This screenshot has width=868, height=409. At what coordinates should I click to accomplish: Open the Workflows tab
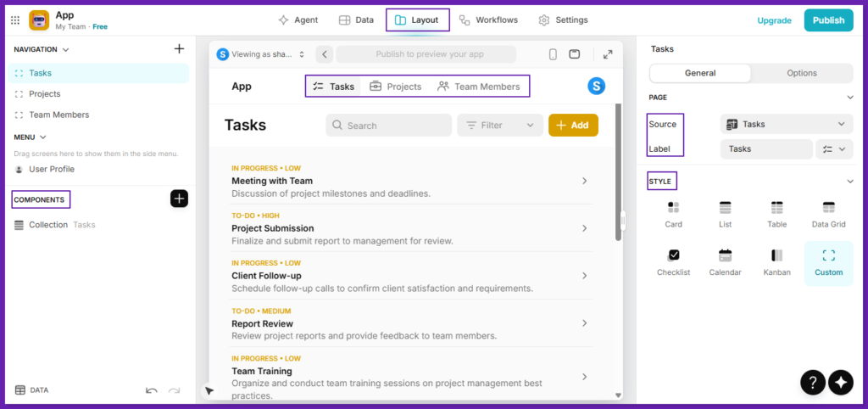tap(488, 20)
